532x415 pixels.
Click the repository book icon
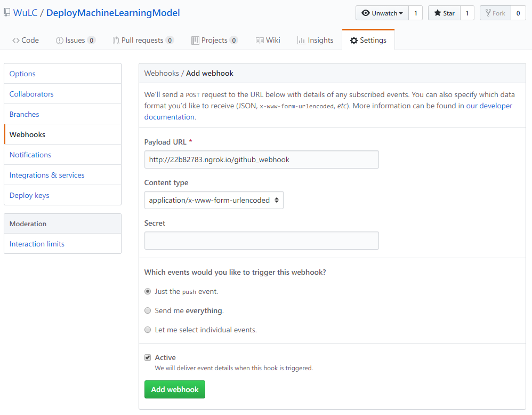point(7,13)
